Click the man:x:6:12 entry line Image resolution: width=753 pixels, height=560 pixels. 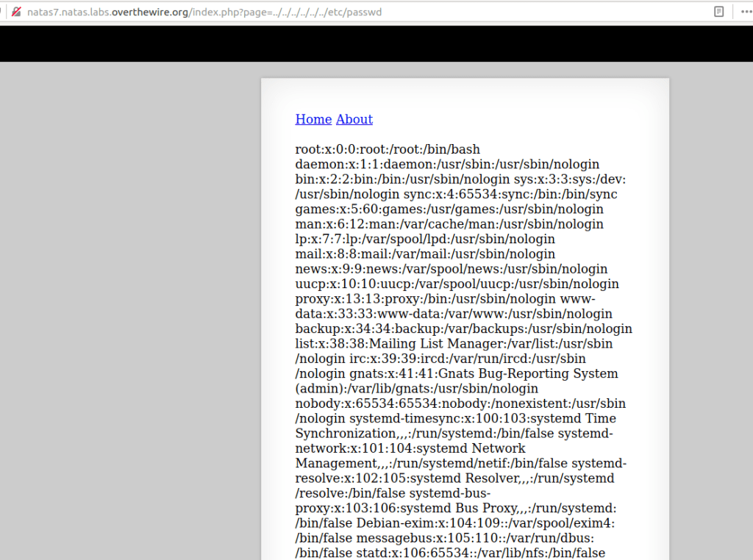point(449,224)
